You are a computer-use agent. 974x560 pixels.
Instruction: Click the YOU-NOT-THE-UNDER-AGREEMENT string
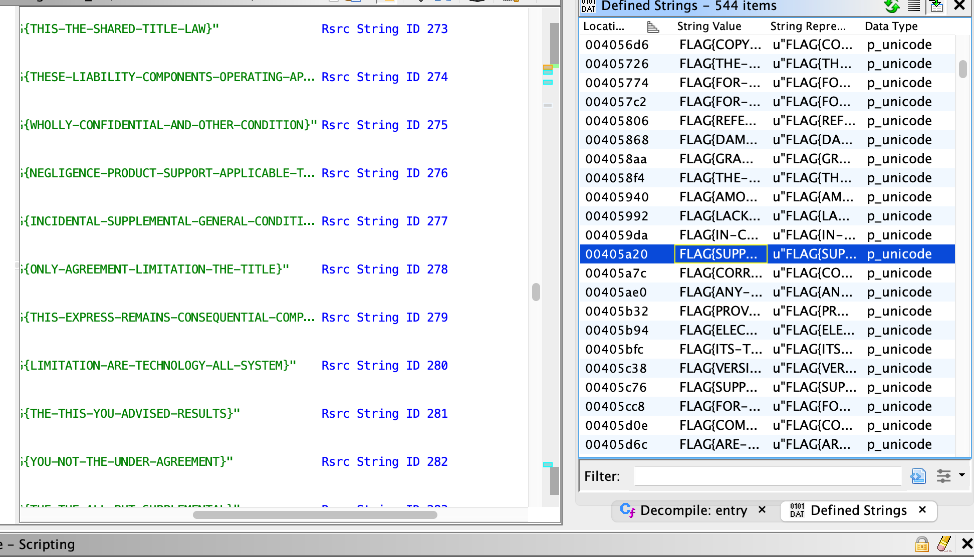coord(127,462)
